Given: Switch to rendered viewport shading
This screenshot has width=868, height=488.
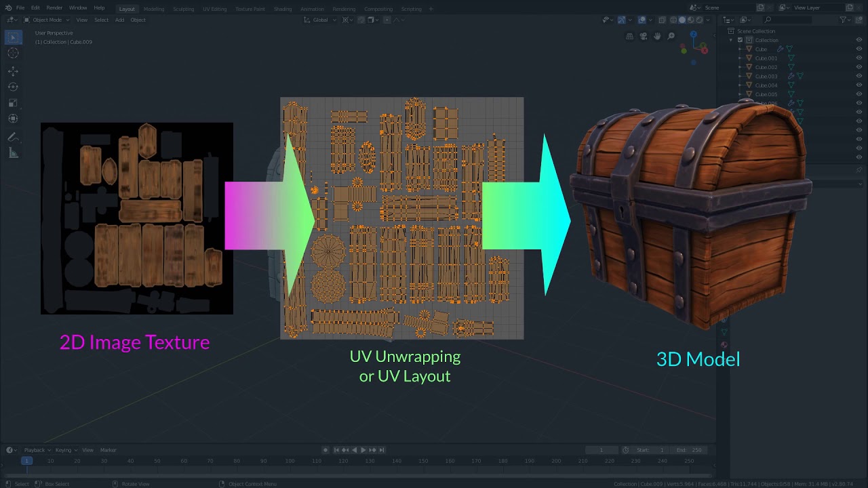Looking at the screenshot, I should [x=699, y=20].
